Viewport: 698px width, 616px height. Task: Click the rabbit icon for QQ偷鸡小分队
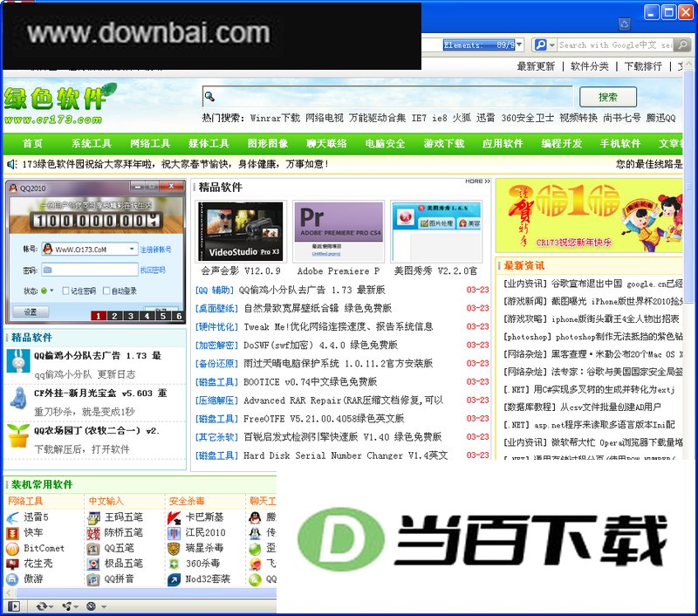[18, 361]
